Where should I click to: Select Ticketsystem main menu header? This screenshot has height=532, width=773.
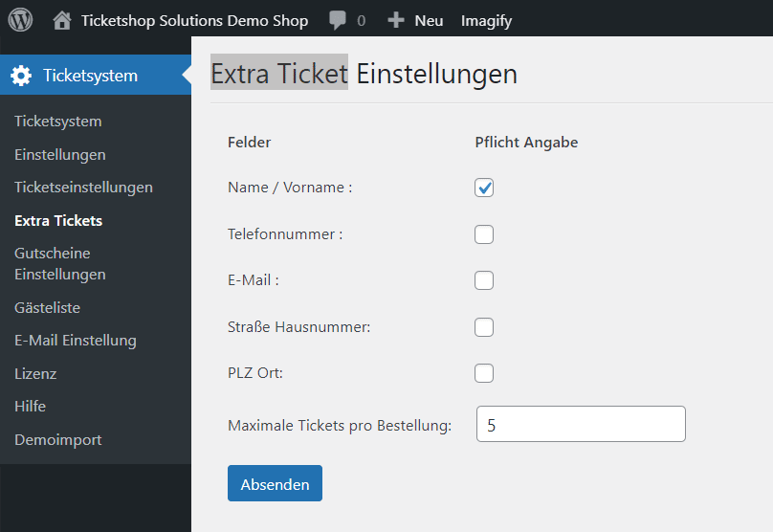[96, 75]
